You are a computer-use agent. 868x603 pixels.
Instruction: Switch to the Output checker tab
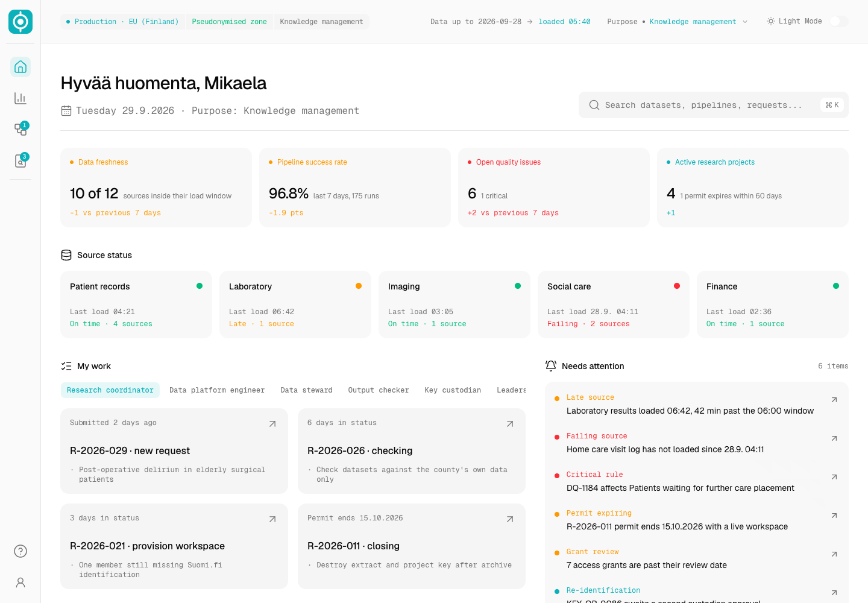[379, 390]
